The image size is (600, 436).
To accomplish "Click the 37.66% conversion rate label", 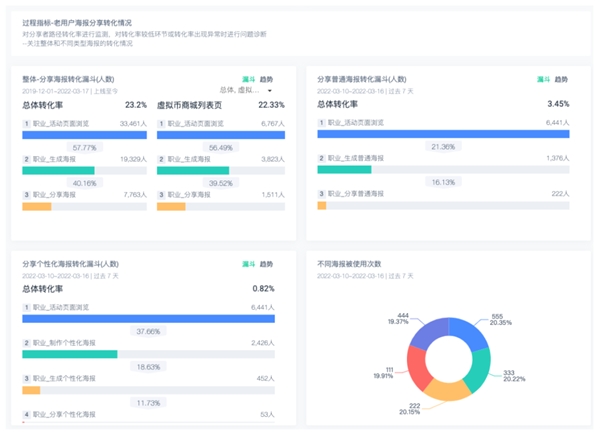I will [x=147, y=332].
